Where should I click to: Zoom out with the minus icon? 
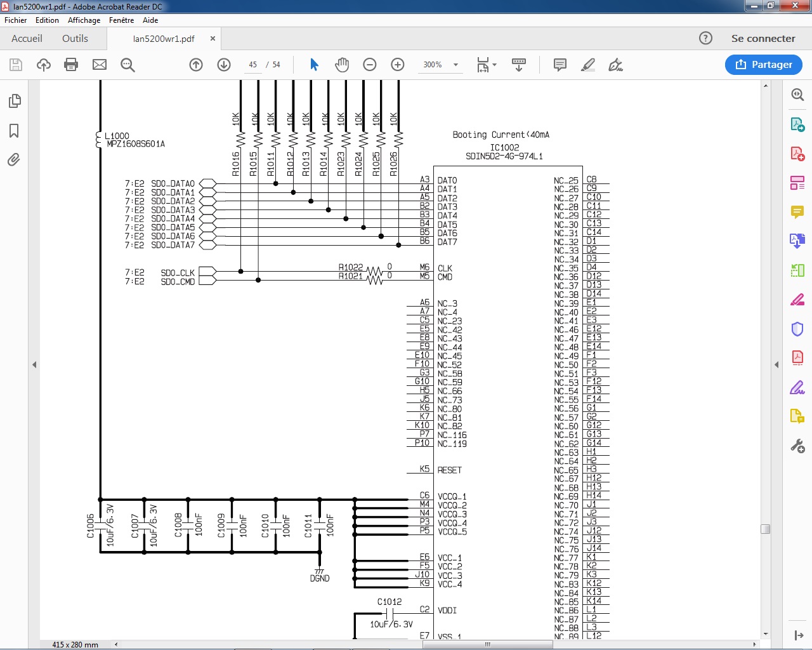point(370,65)
